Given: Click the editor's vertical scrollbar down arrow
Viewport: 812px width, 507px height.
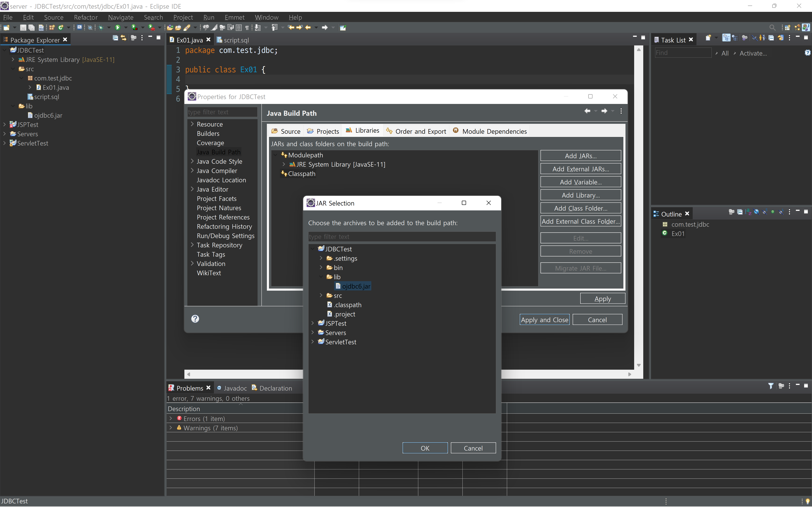Looking at the screenshot, I should click(639, 365).
